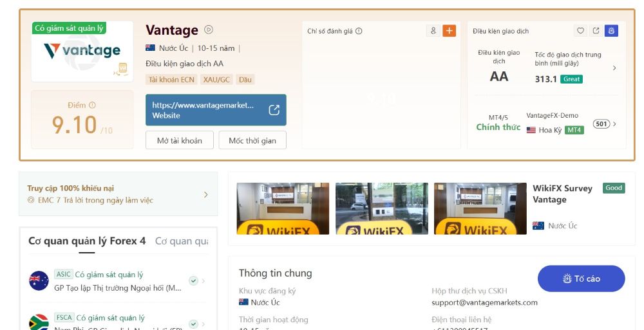Image resolution: width=644 pixels, height=330 pixels.
Task: Click the Tài khoản ECN tag
Action: [171, 80]
